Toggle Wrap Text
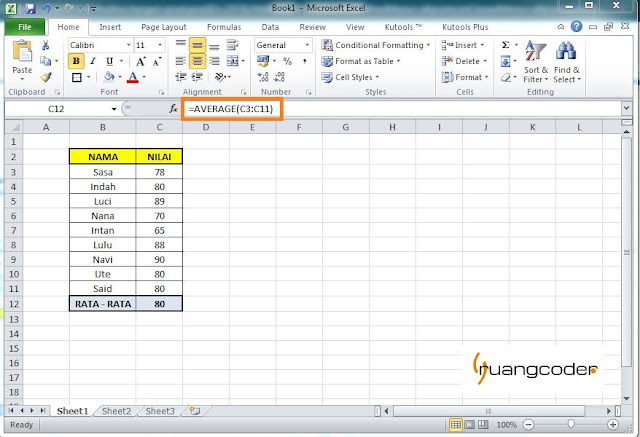 coord(233,44)
